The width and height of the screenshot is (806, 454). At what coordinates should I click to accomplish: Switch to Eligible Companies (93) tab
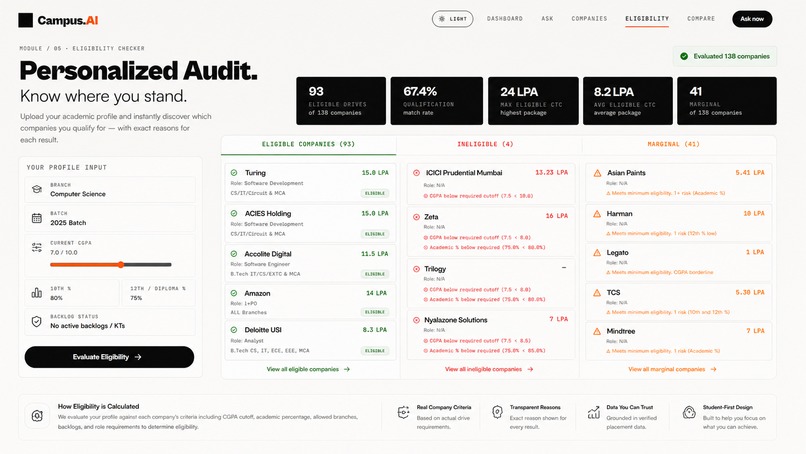point(308,144)
